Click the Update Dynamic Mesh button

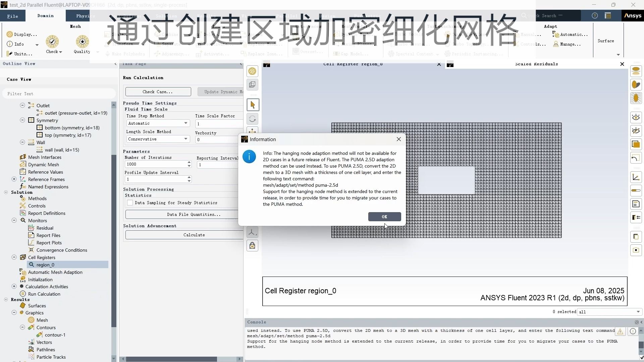(220, 92)
